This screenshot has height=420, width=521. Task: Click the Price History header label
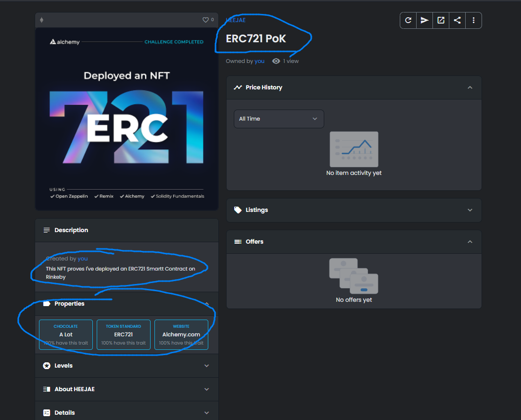click(x=264, y=87)
